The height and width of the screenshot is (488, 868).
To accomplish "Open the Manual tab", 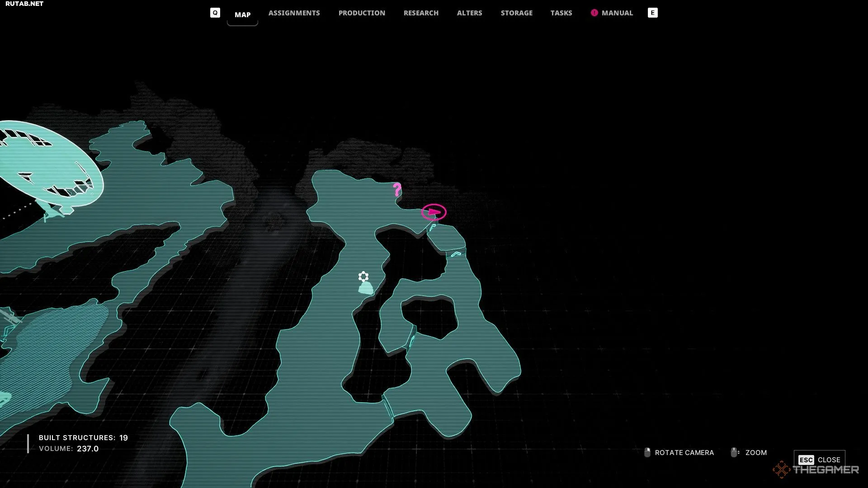I will tap(617, 13).
